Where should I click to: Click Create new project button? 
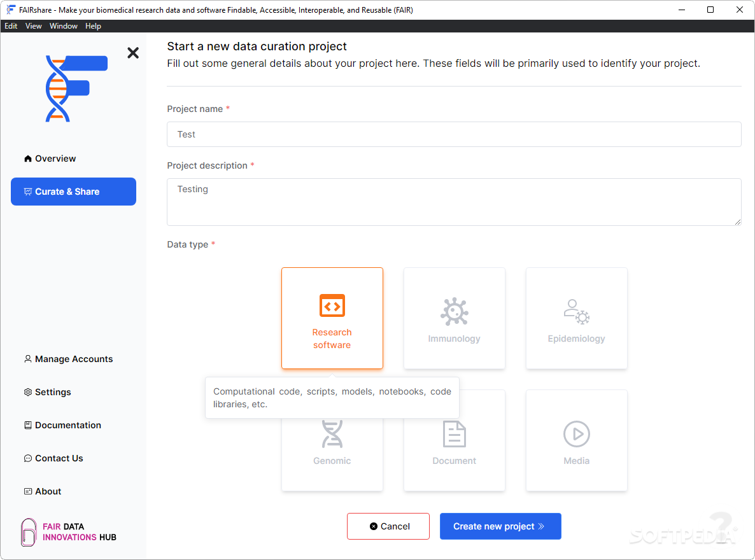tap(501, 526)
